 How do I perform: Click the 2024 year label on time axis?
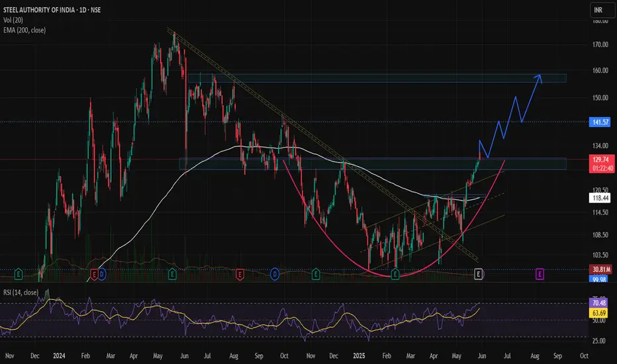click(x=59, y=356)
